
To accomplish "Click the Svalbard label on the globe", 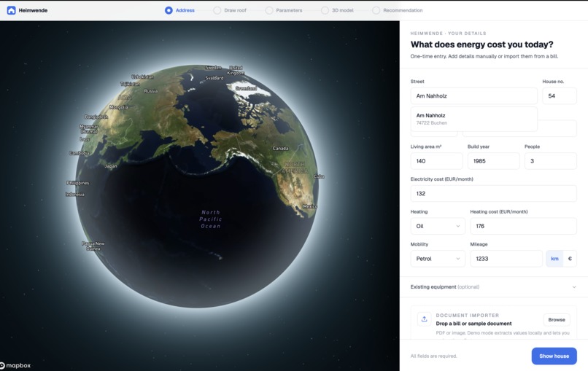I will 214,78.
